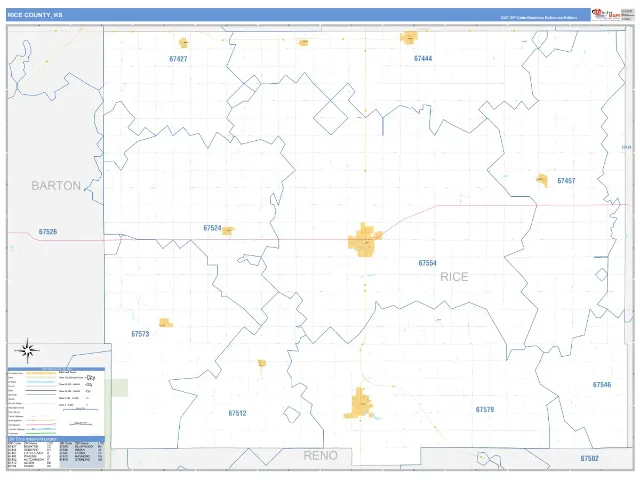Click the orange town marker beside 67524

228,231
